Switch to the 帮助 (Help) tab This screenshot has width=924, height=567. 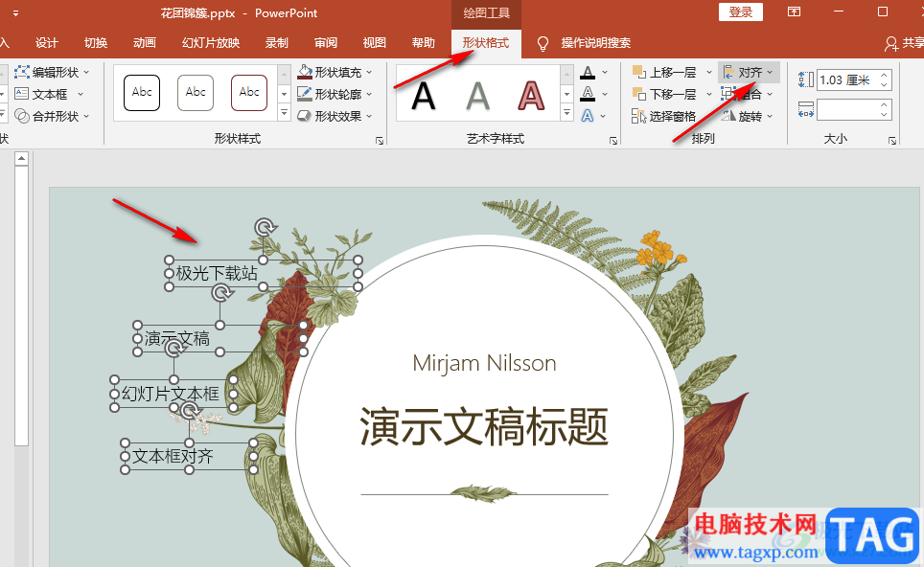coord(423,42)
